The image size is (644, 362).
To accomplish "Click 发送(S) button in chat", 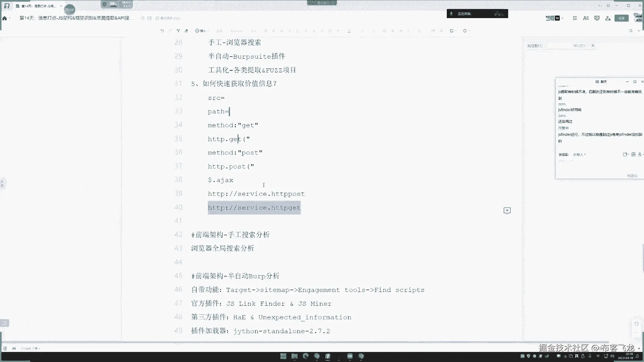I will click(x=632, y=176).
